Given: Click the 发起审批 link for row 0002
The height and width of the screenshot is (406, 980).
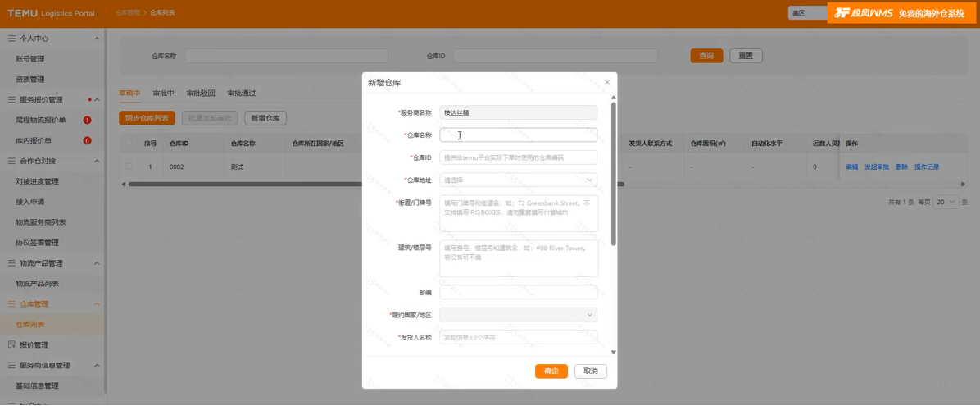Looking at the screenshot, I should point(876,167).
